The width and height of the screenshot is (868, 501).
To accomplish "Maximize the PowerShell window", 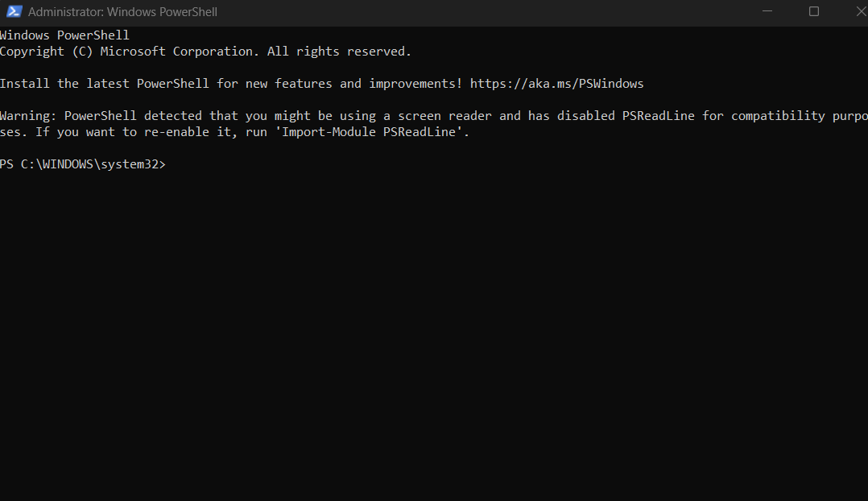I will pyautogui.click(x=814, y=12).
